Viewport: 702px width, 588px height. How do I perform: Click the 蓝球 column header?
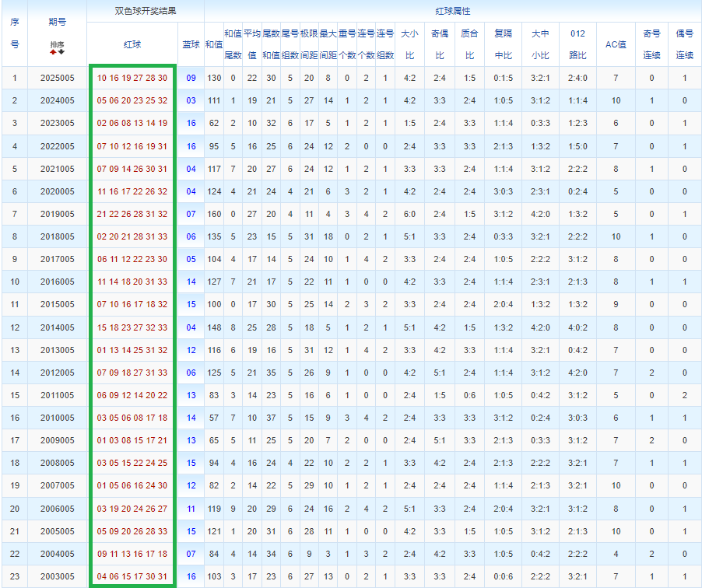tap(191, 45)
